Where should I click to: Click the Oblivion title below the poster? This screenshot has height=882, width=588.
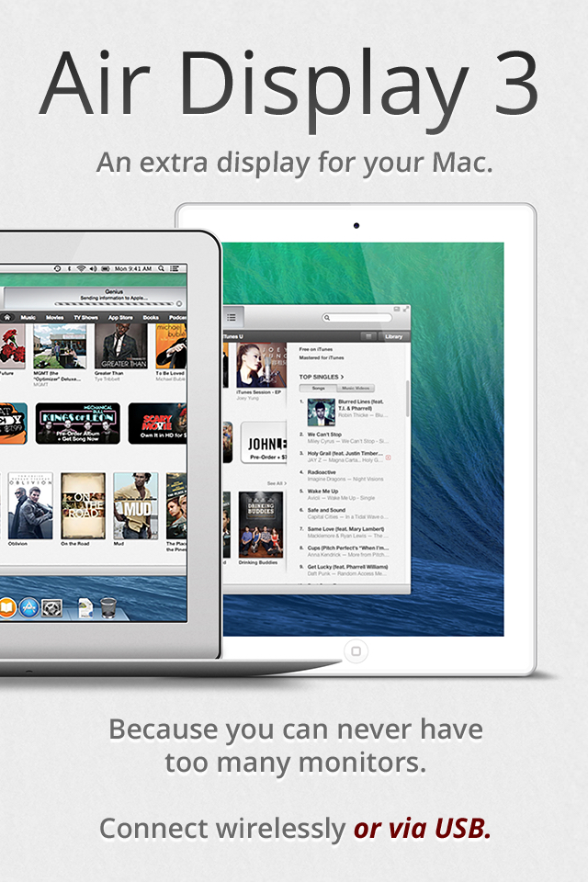click(x=17, y=543)
